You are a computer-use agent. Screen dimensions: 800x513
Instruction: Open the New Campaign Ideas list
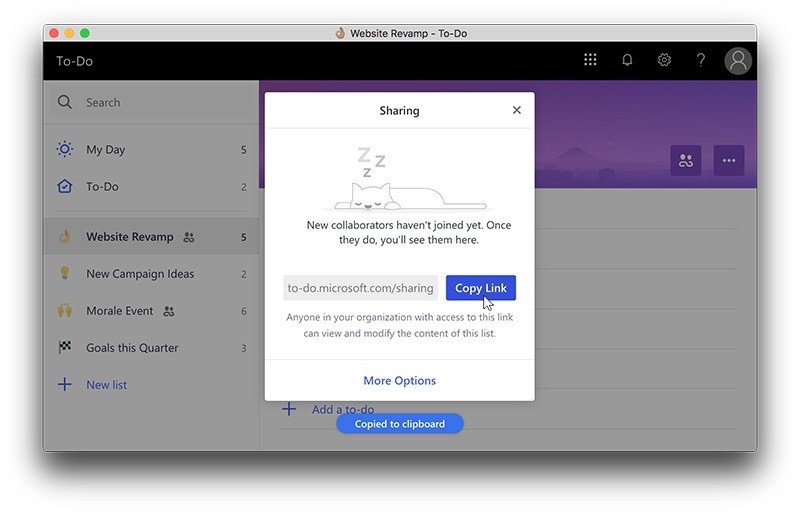pyautogui.click(x=140, y=274)
